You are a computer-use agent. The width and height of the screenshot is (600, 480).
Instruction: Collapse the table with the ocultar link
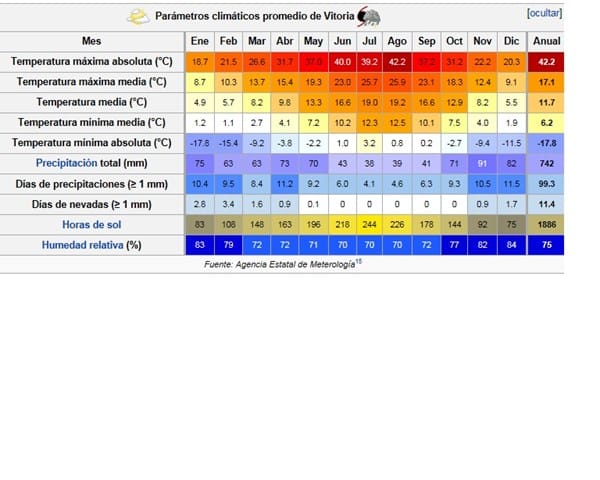(544, 13)
